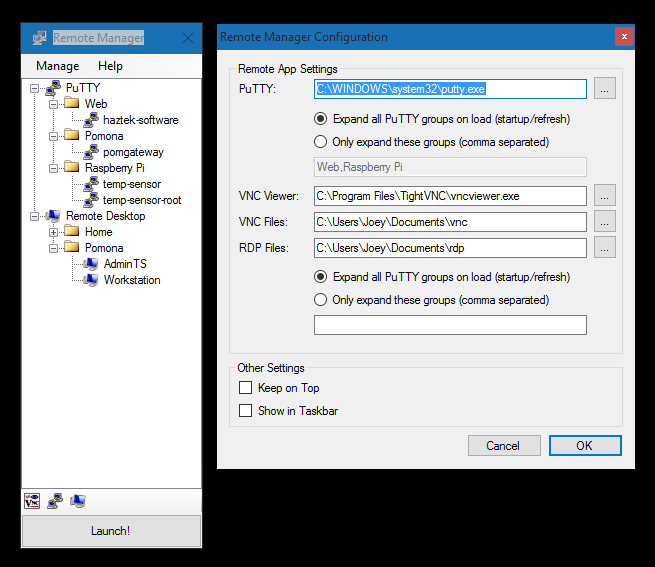
Task: Click the Pomona folder icon under PuTTY
Action: (72, 135)
